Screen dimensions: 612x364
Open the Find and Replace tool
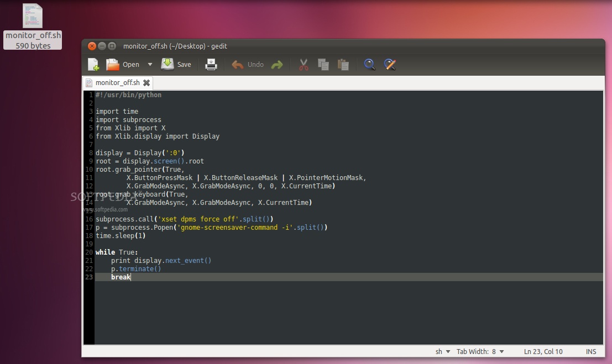pyautogui.click(x=390, y=64)
